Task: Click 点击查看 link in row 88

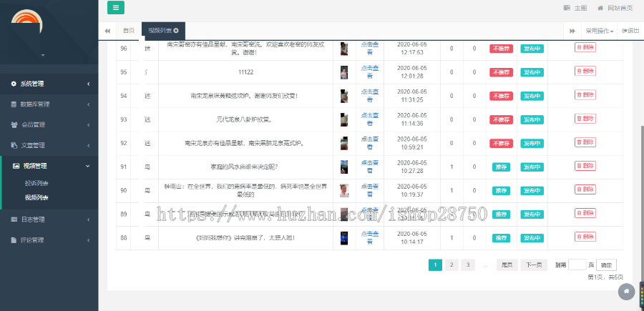Action: (370, 237)
